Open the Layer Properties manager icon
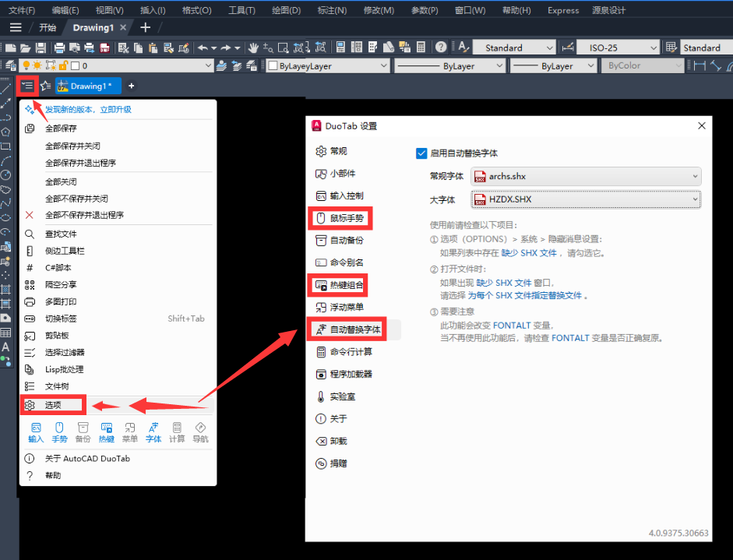 [11, 65]
